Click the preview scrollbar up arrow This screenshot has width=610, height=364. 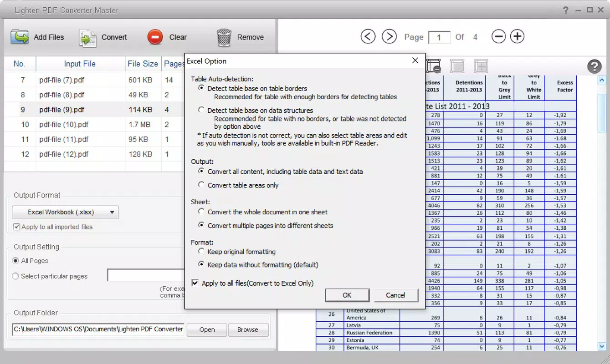(x=601, y=80)
